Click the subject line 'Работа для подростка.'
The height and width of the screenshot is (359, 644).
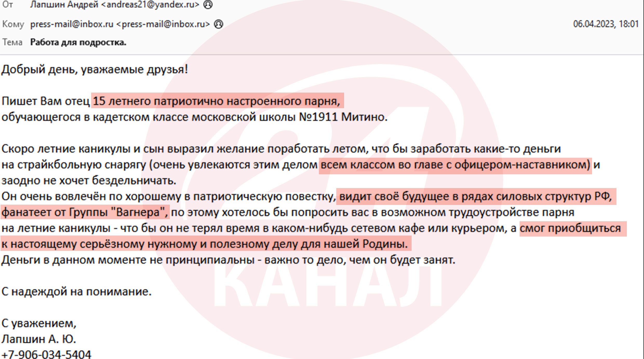pos(78,42)
